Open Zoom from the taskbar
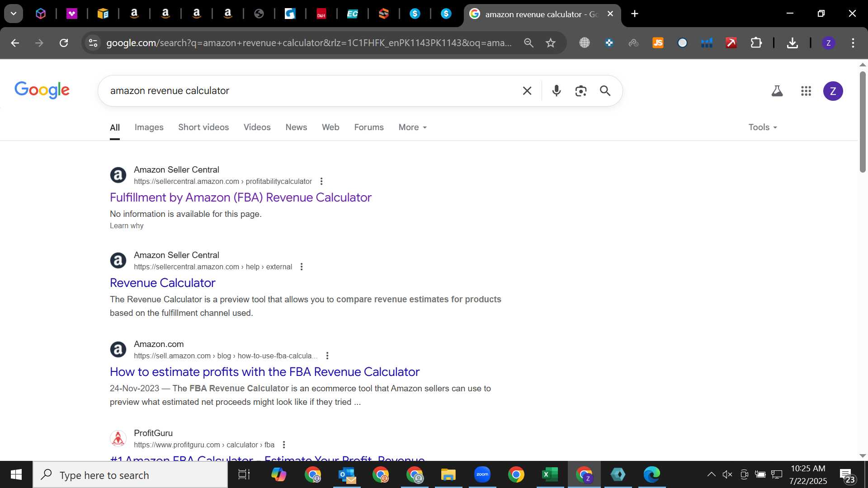This screenshot has height=488, width=868. click(x=482, y=474)
